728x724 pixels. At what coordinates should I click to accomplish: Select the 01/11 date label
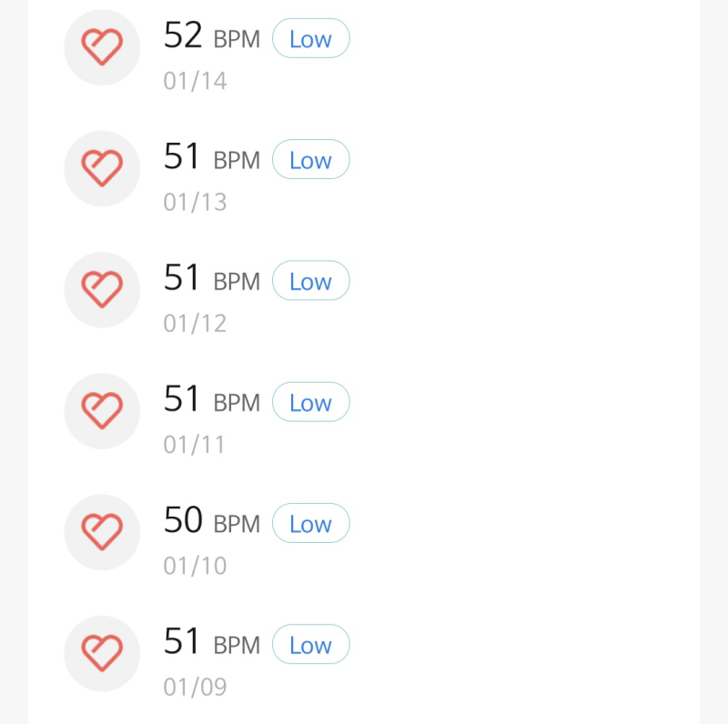coord(194,445)
